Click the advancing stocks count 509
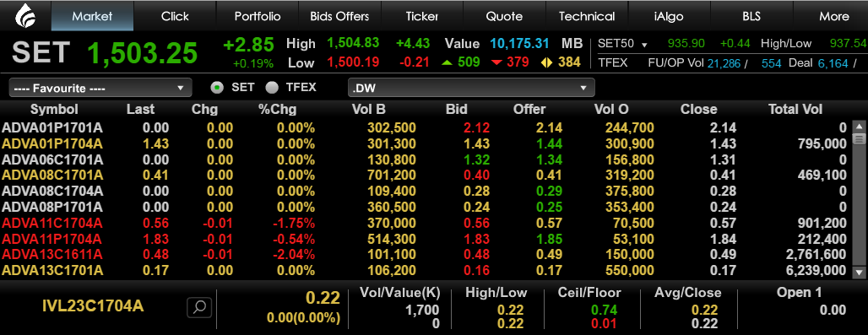868x335 pixels. (469, 62)
